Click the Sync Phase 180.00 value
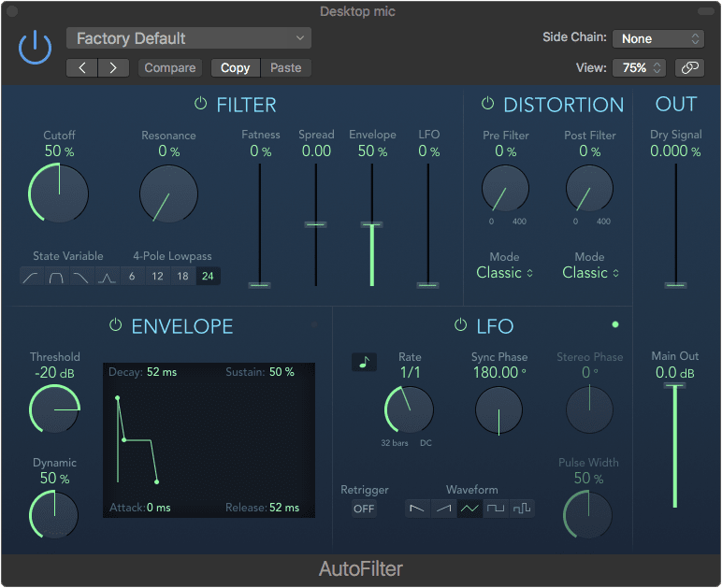Viewport: 722px width, 588px height. click(x=499, y=372)
